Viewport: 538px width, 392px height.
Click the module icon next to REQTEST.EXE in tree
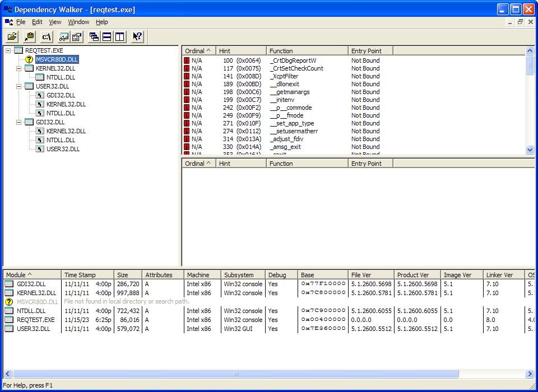tap(18, 50)
